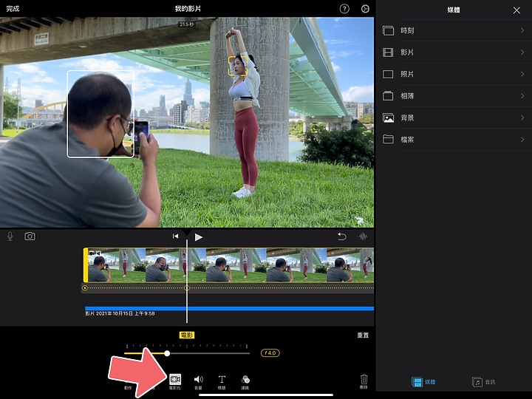
Task: Open Backgrounds (背景) media category
Action: [x=454, y=117]
